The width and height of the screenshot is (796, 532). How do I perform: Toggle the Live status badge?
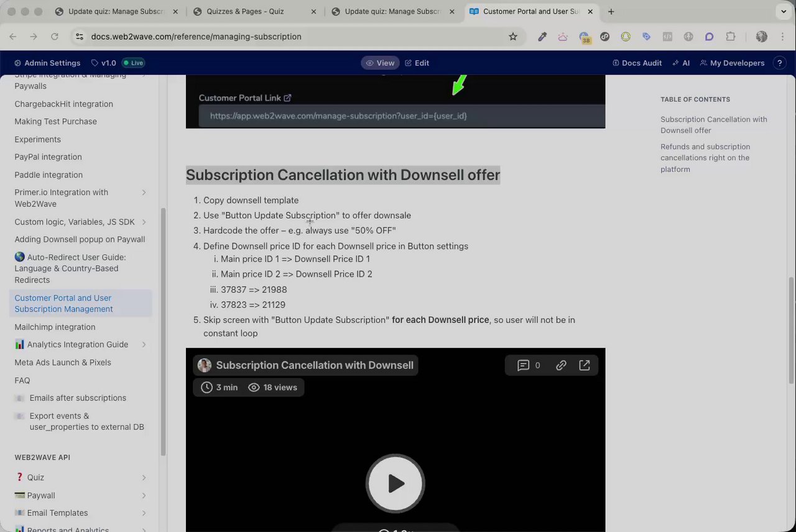pyautogui.click(x=133, y=63)
